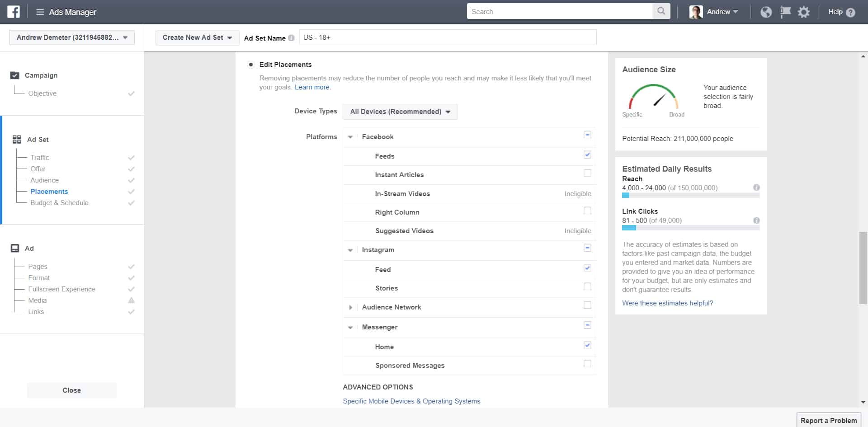Click the Ad Set Name info icon

tap(291, 38)
